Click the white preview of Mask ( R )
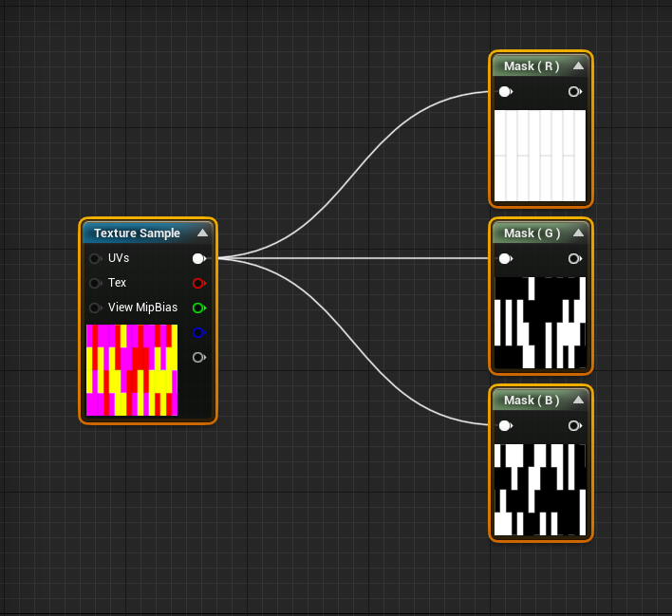The height and width of the screenshot is (616, 672). click(x=540, y=156)
